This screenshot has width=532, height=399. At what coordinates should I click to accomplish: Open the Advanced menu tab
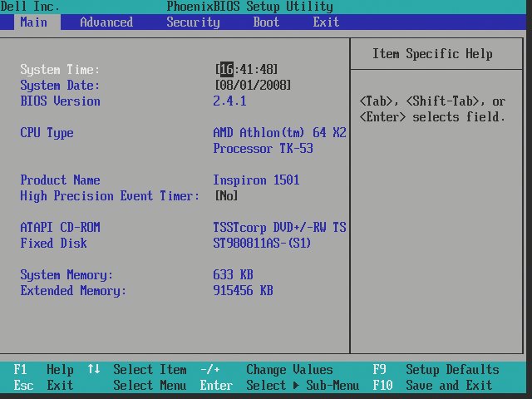[106, 22]
